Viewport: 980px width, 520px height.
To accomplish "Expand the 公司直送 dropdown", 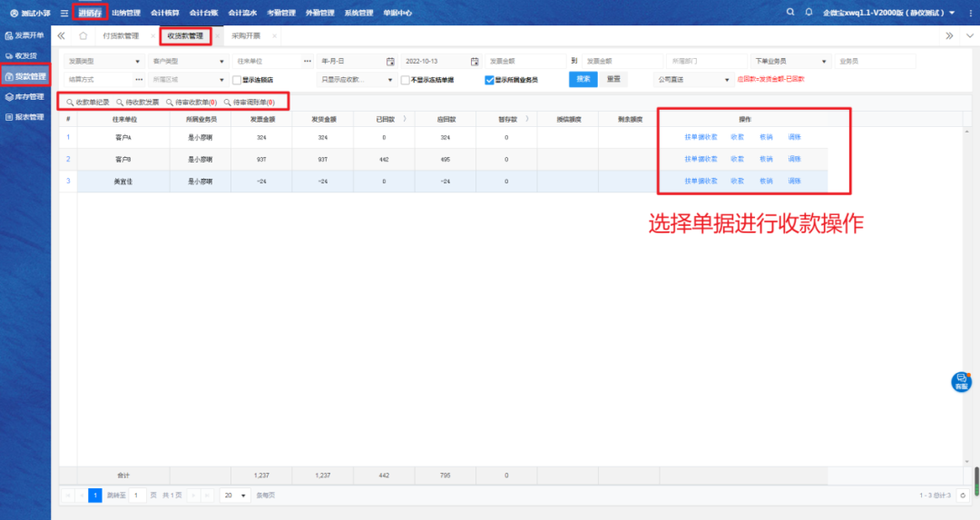I will [x=694, y=79].
